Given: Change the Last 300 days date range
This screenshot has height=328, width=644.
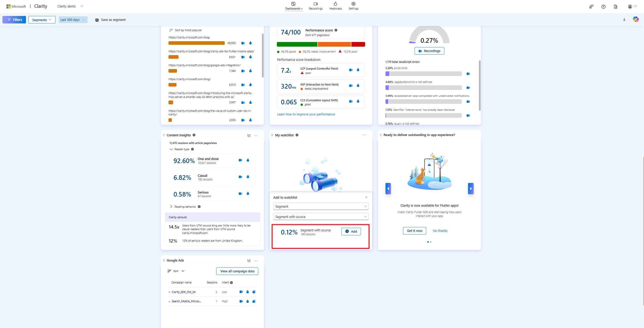Looking at the screenshot, I should click(x=73, y=20).
